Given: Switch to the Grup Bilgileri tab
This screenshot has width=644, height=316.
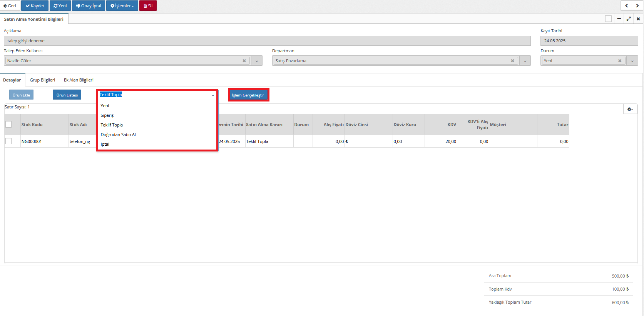Looking at the screenshot, I should pos(42,80).
